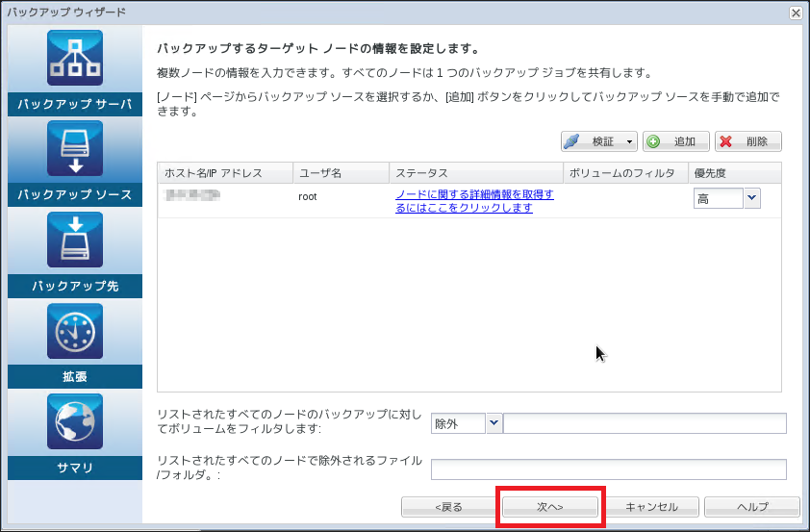Viewport: 810px width, 532px height.
Task: Open the 除外 volume filter dropdown arrow
Action: [x=494, y=423]
